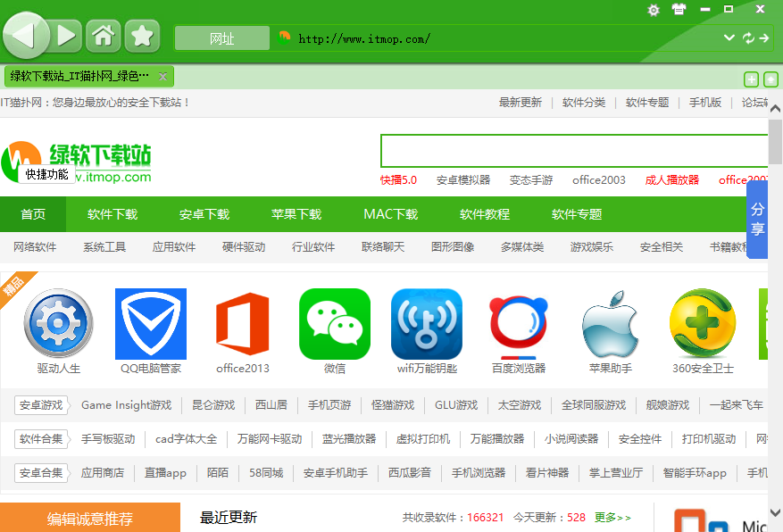This screenshot has width=783, height=532.
Task: Open the 苹果助手 apple icon
Action: pos(610,323)
